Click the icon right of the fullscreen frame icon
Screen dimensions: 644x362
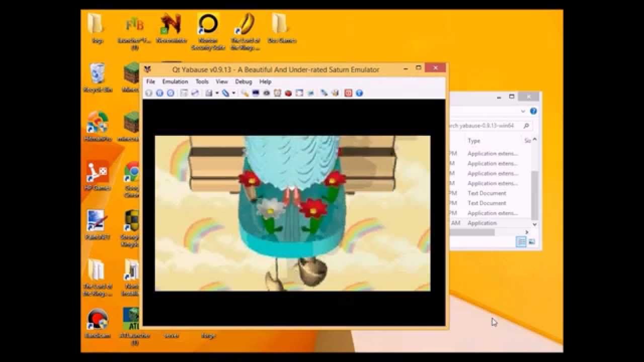[x=310, y=93]
